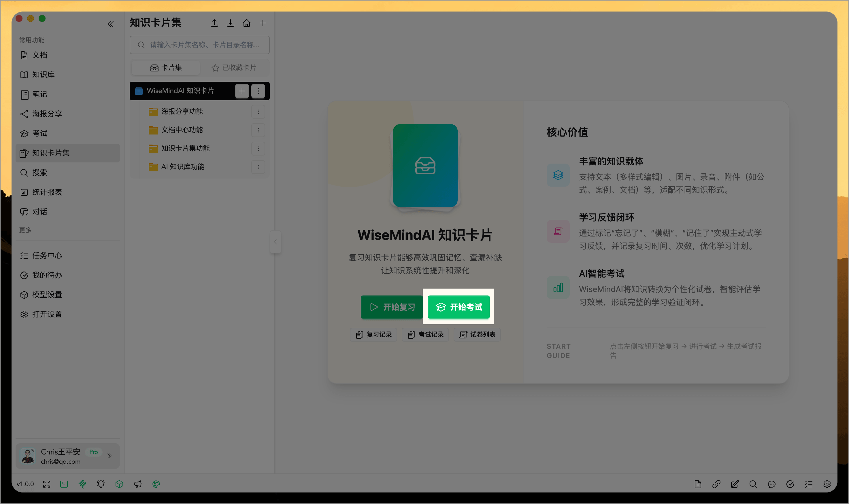Click the import/upload icon beside 知识卡片集
Viewport: 849px width, 504px height.
[214, 23]
